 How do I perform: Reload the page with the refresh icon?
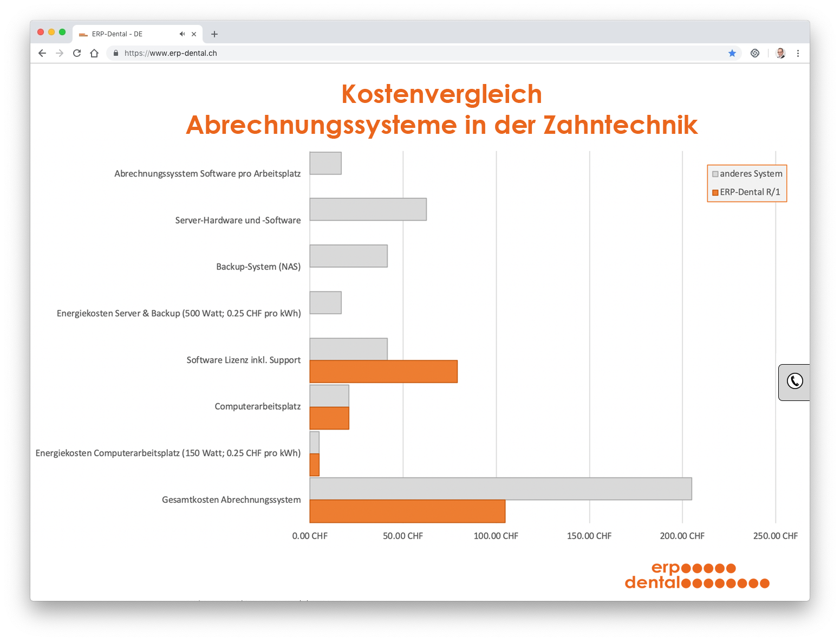click(x=77, y=53)
